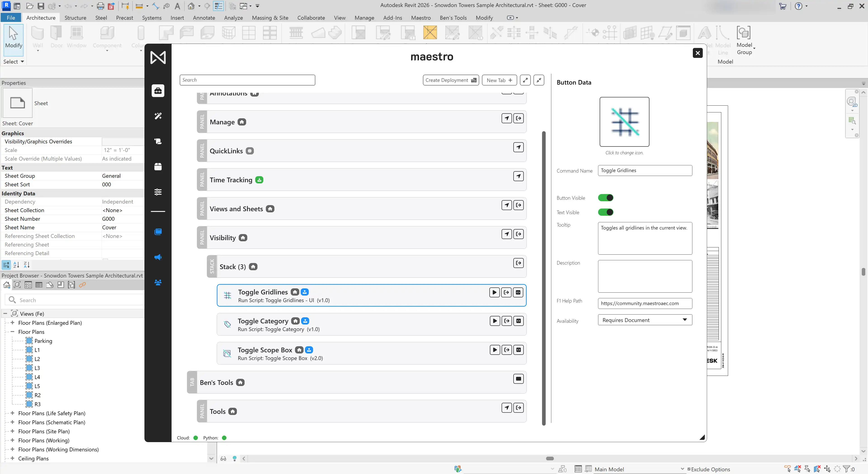Toggle the Button Visible switch
This screenshot has width=868, height=474.
(606, 198)
